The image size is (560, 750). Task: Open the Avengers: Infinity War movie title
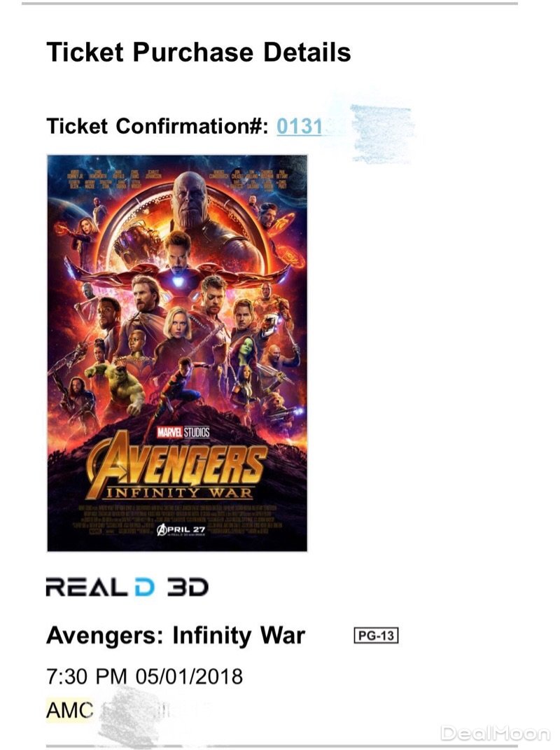176,636
